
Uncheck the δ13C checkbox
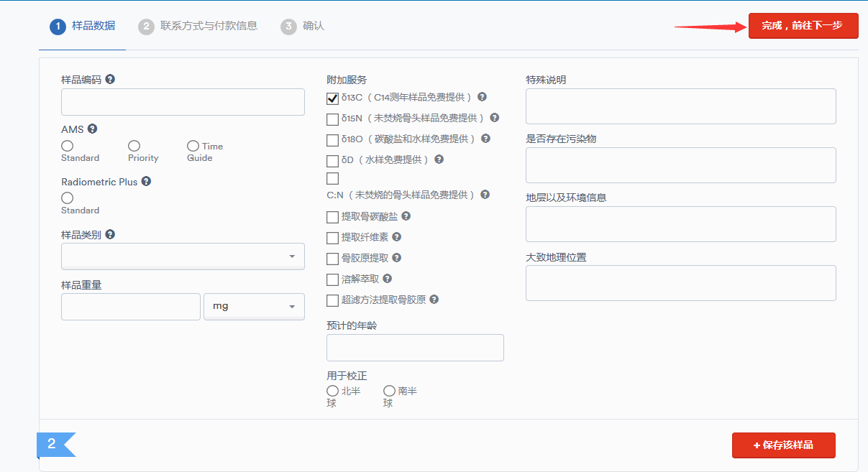[x=332, y=98]
